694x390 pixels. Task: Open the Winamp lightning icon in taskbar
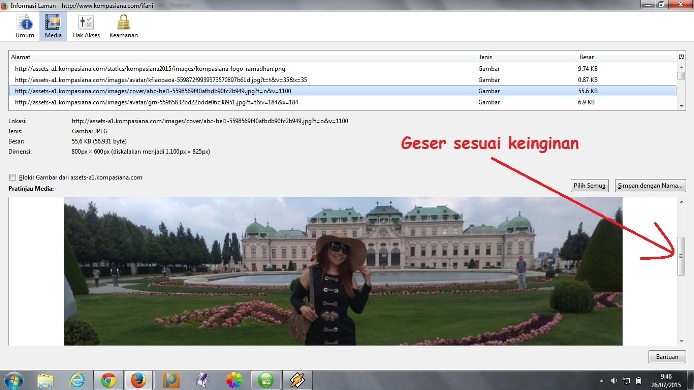(x=297, y=380)
